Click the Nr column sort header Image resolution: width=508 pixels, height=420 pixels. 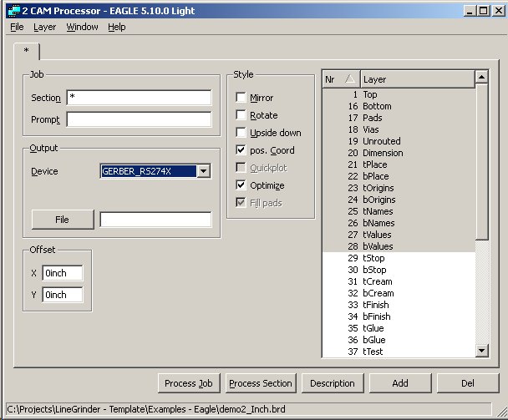click(x=340, y=79)
